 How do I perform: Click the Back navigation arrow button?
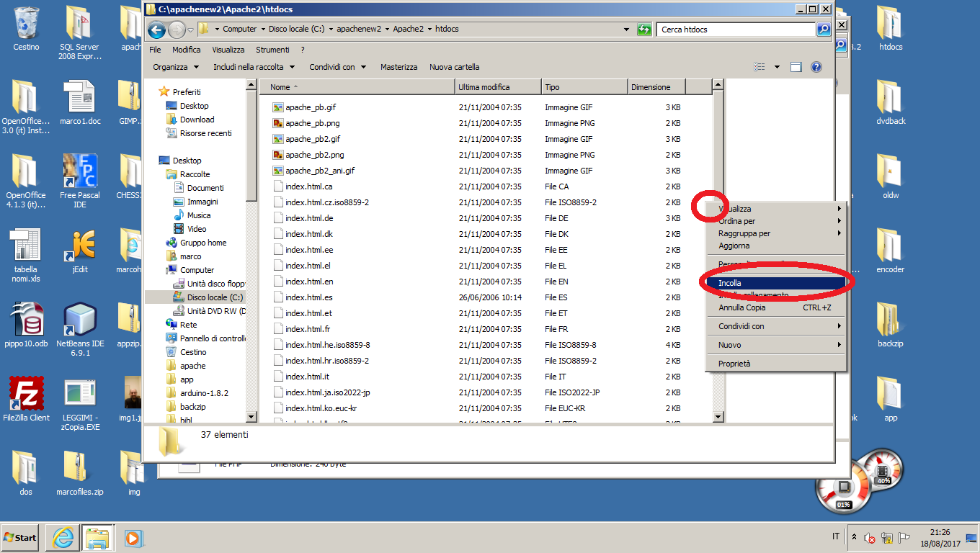pyautogui.click(x=156, y=30)
